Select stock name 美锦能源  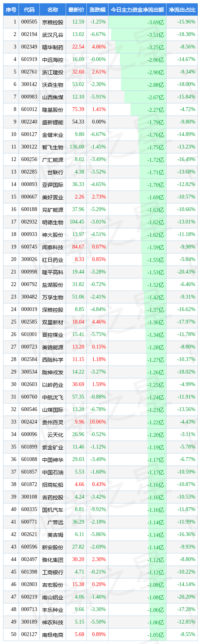tap(53, 347)
